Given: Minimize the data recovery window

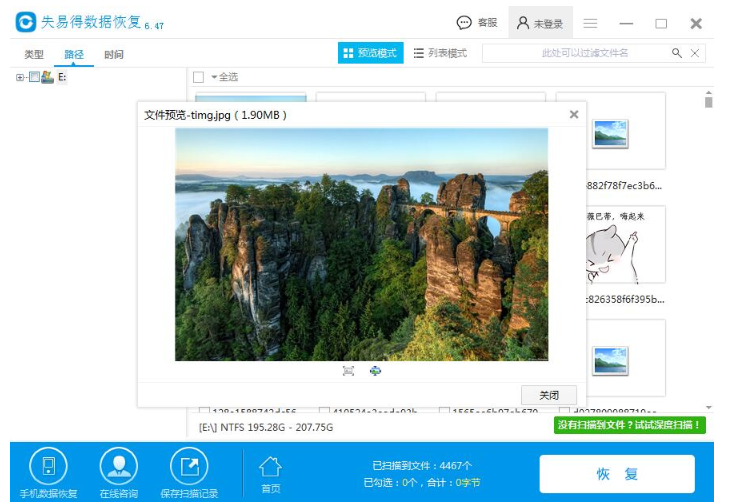Looking at the screenshot, I should (626, 23).
